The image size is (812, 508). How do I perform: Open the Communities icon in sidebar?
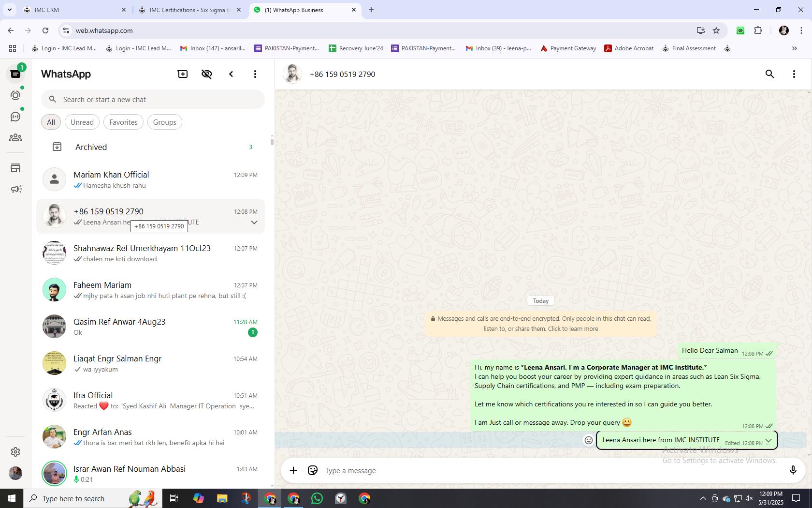[x=15, y=138]
